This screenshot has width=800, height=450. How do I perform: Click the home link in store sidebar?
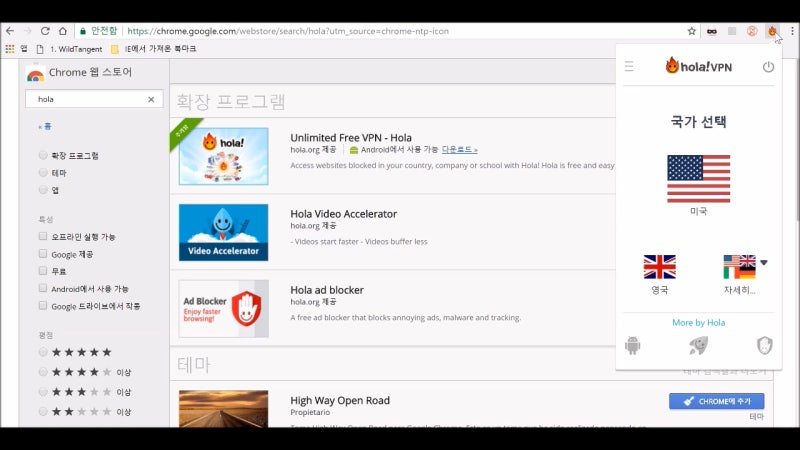(45, 127)
